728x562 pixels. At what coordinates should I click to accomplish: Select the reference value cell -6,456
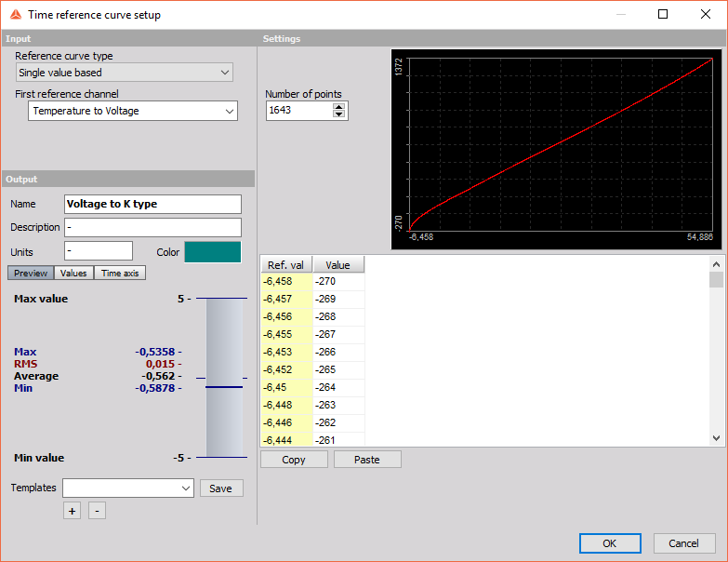[x=287, y=316]
